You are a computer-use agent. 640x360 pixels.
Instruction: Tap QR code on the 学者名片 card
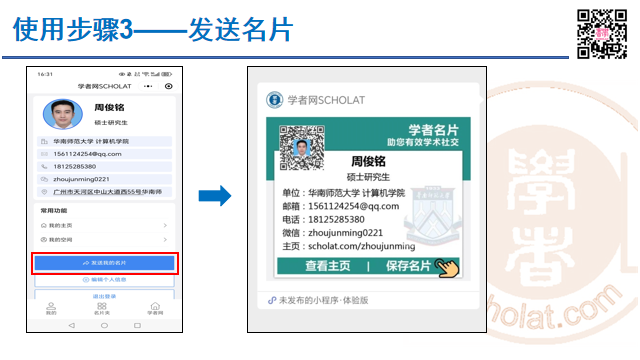302,147
